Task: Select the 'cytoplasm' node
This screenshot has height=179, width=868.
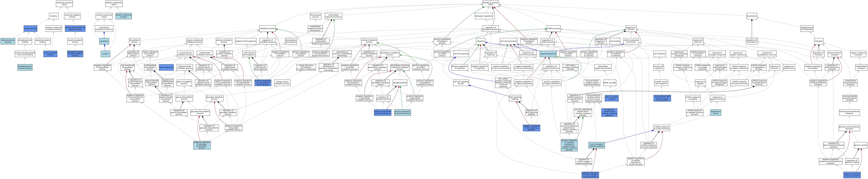Action: (104, 41)
